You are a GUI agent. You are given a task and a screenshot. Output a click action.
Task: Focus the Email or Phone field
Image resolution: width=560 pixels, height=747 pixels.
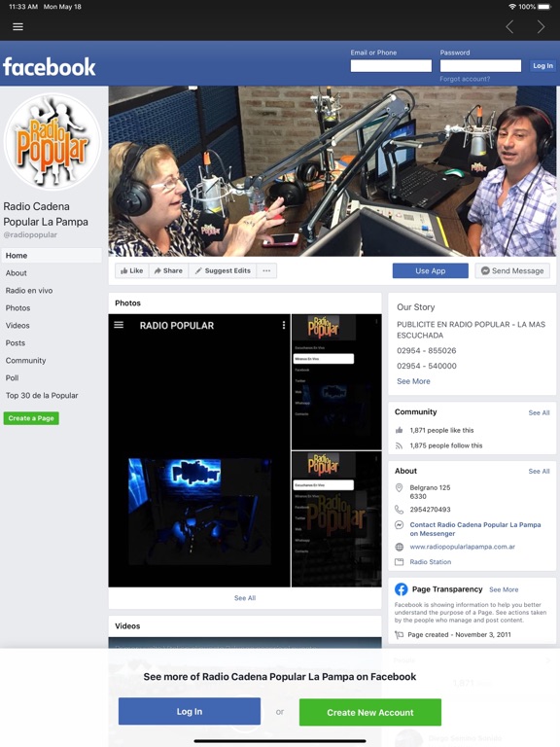[x=391, y=66]
